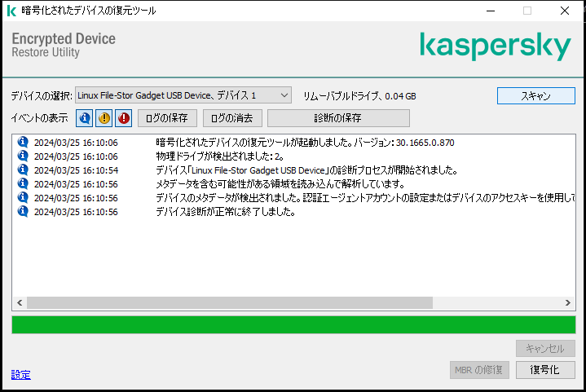This screenshot has height=392, width=586.
Task: Click the MBR の修復 button
Action: coord(479,370)
